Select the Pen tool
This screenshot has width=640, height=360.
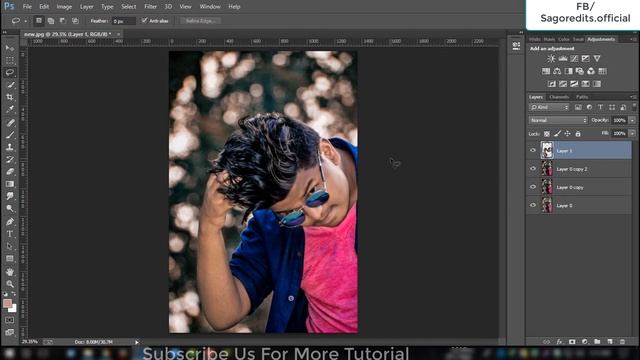point(10,222)
